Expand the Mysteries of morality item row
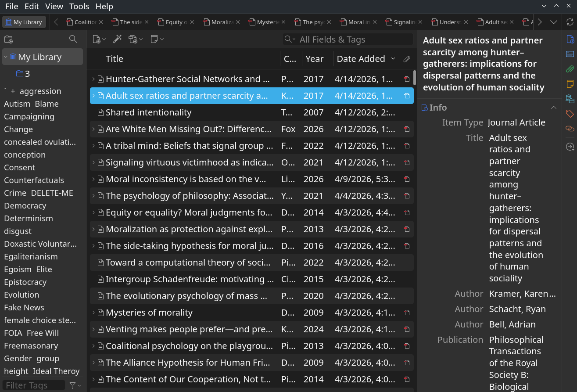Image resolution: width=577 pixels, height=392 pixels. click(x=93, y=313)
